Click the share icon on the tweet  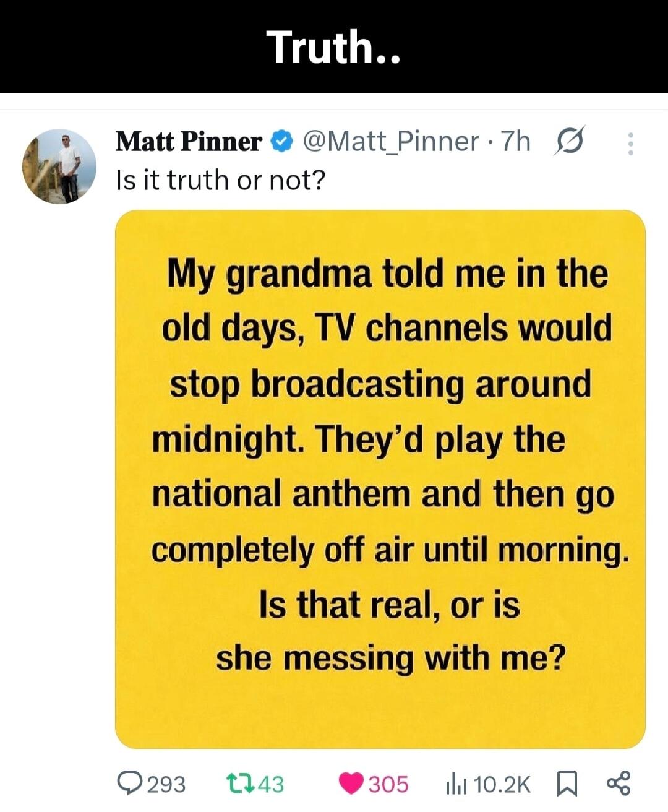click(x=619, y=784)
